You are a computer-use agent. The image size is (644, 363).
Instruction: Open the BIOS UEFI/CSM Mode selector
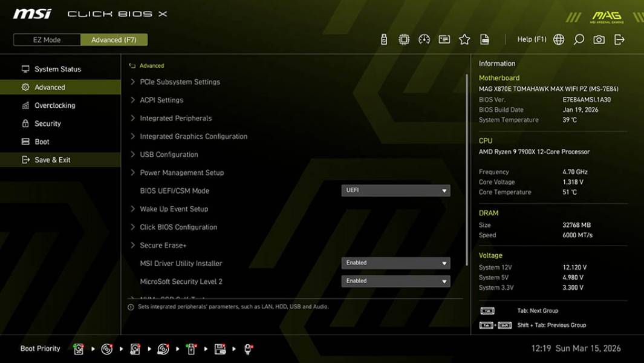(x=396, y=190)
